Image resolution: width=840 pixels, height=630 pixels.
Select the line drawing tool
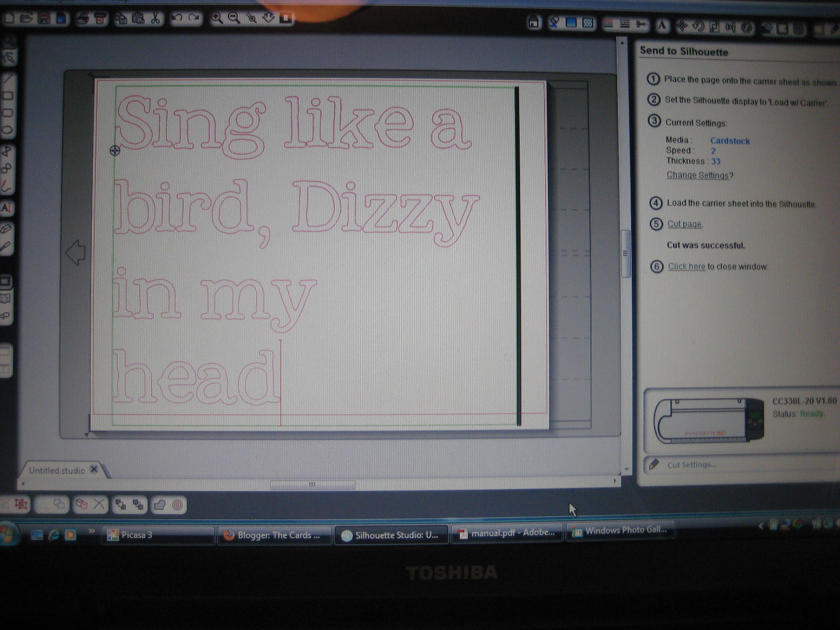[7, 79]
